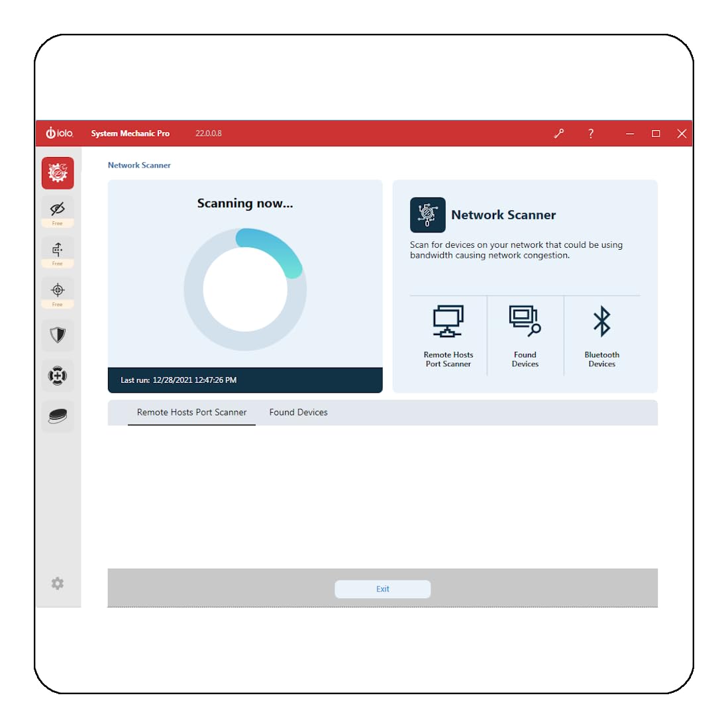Click the 'Bluetooth Devices' label text
Viewport: 728px width, 728px height.
point(601,359)
